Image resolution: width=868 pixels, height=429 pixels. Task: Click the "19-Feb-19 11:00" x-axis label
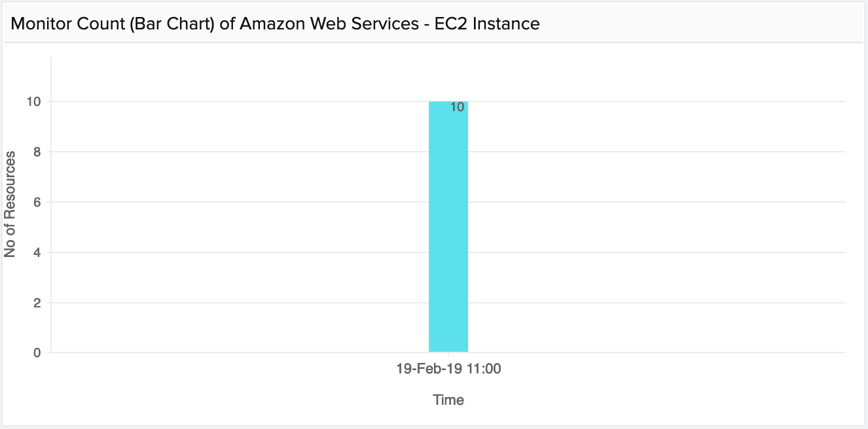[x=448, y=369]
